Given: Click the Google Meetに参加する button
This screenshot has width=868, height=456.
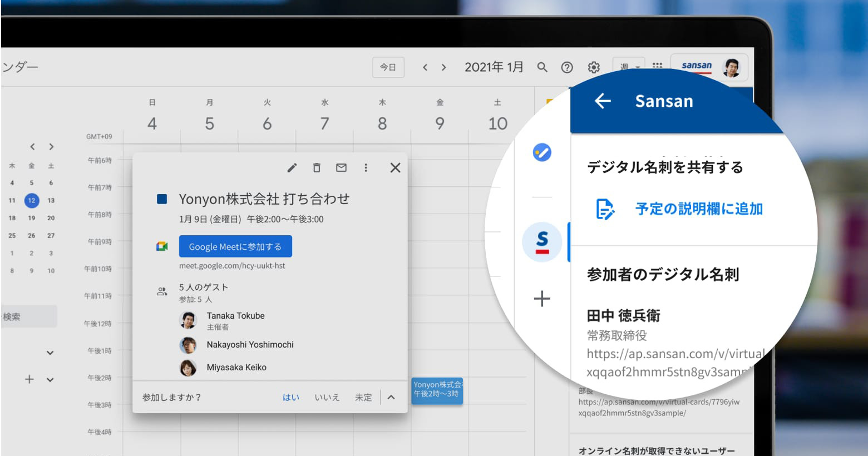Looking at the screenshot, I should (x=235, y=246).
